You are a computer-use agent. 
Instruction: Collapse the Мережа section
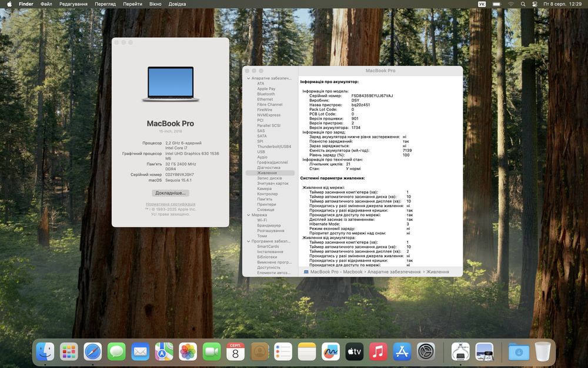click(x=248, y=215)
